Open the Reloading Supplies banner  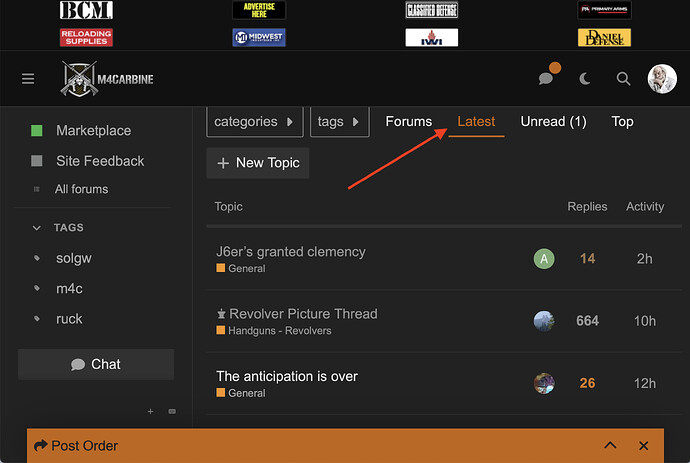pyautogui.click(x=86, y=37)
